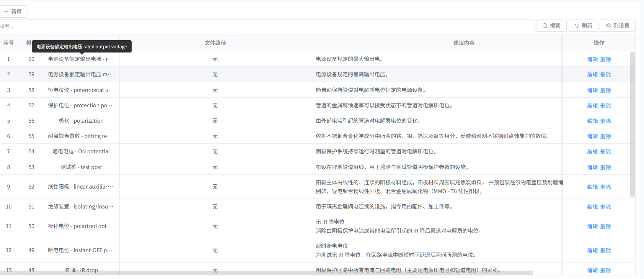Click the gear icon in 列设置 button
644x279 pixels.
coord(608,26)
